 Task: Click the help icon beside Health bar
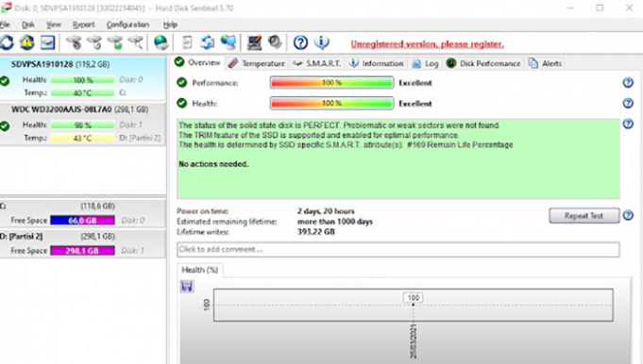coord(628,103)
